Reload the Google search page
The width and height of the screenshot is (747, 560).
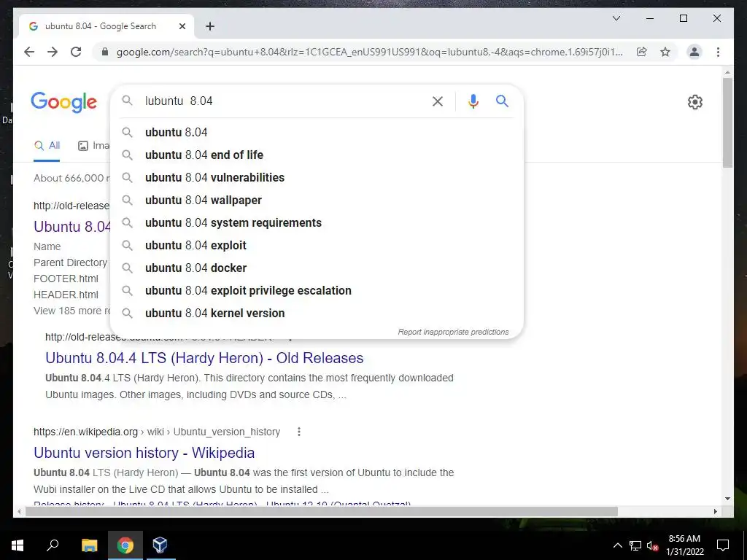click(76, 52)
